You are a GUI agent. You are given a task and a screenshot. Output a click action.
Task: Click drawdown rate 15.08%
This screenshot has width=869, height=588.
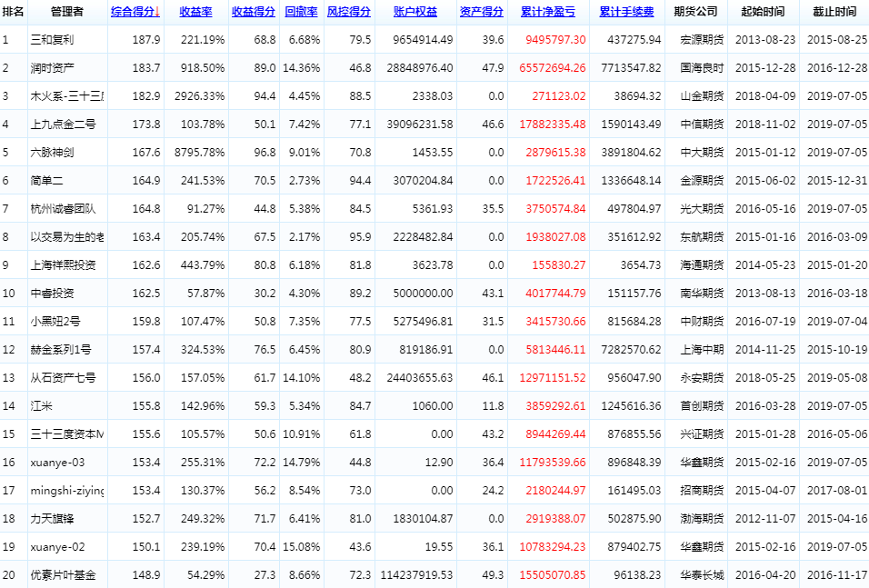coord(302,547)
